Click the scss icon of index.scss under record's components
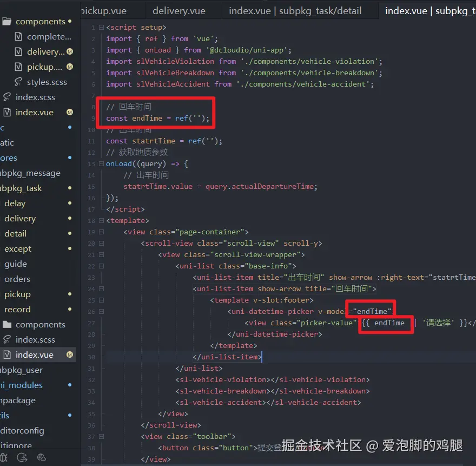 (x=7, y=340)
